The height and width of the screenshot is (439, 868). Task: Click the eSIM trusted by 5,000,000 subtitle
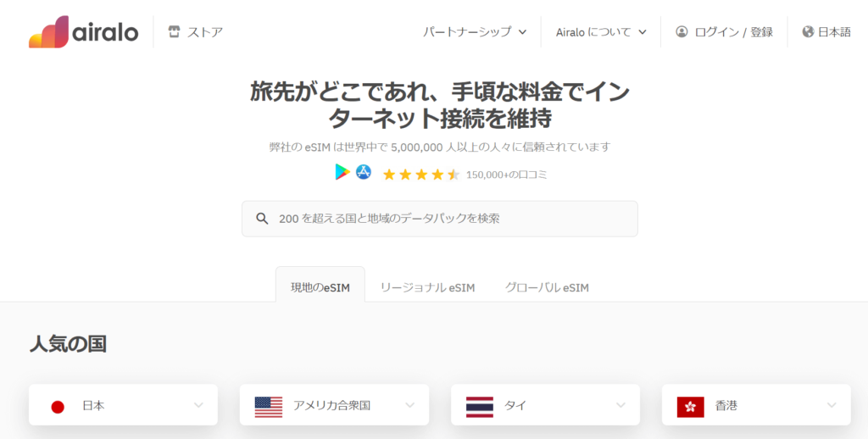tap(440, 147)
